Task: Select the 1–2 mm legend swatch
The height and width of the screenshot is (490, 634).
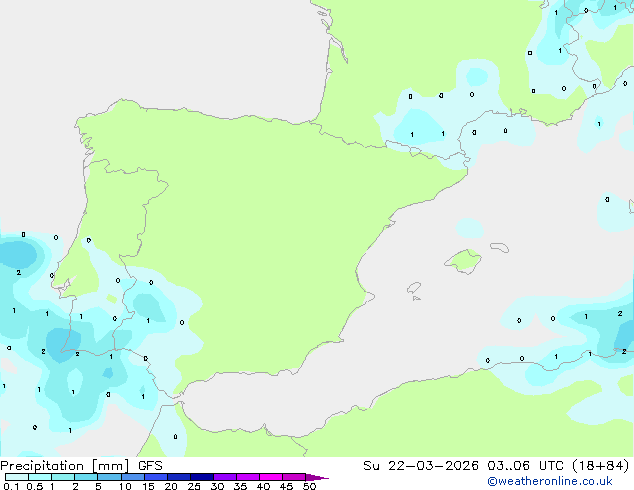Action: [x=63, y=477]
